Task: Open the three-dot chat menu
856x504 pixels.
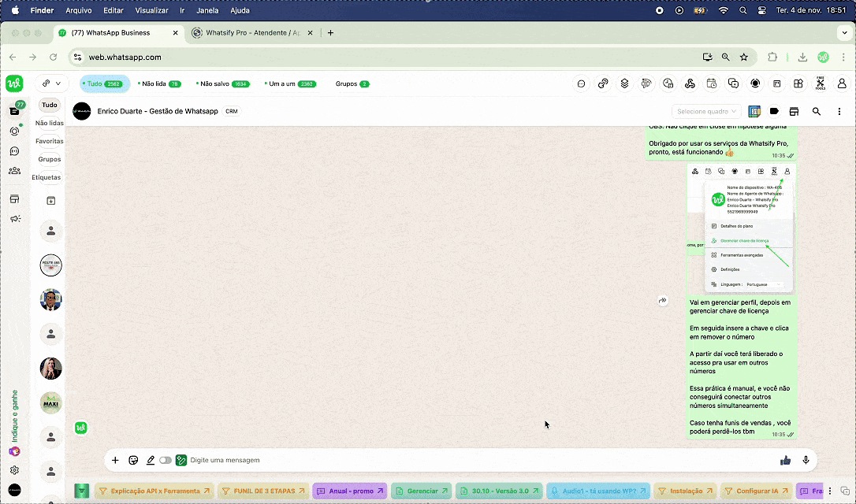Action: pos(839,112)
